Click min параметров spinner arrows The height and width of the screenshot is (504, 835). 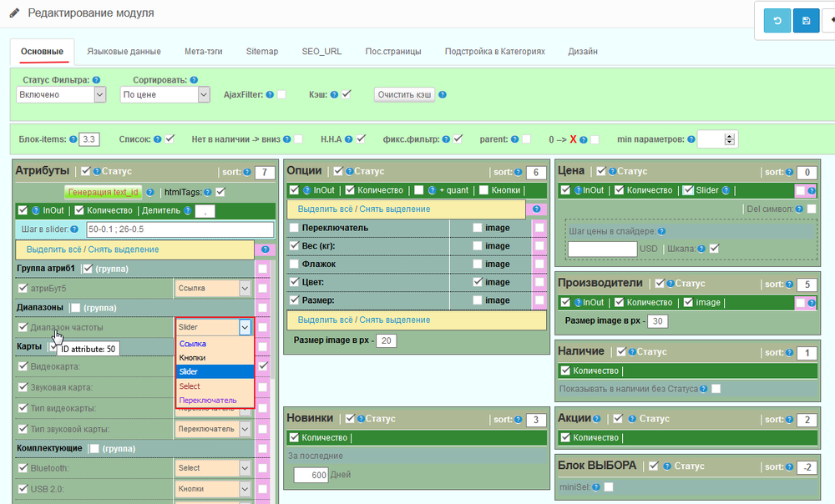point(730,139)
